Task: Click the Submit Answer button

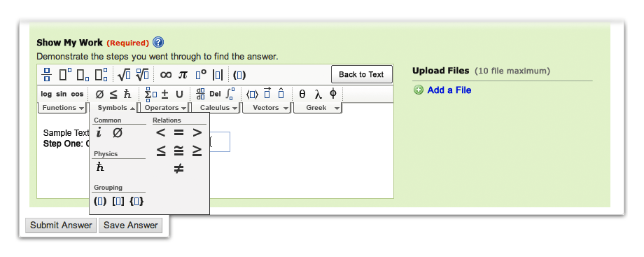Action: (61, 225)
